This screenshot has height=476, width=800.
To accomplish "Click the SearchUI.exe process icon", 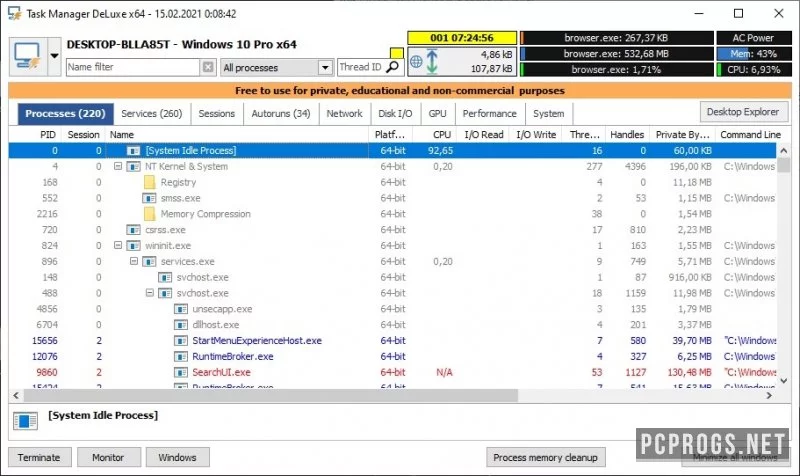I will coord(181,372).
